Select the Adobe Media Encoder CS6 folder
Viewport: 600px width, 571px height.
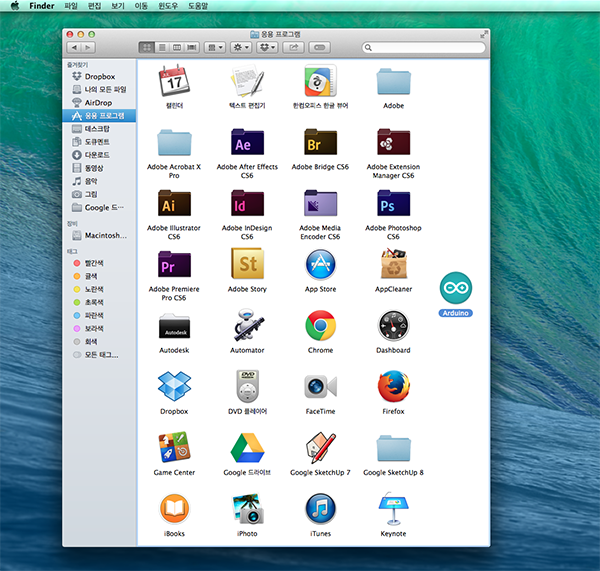click(x=320, y=203)
